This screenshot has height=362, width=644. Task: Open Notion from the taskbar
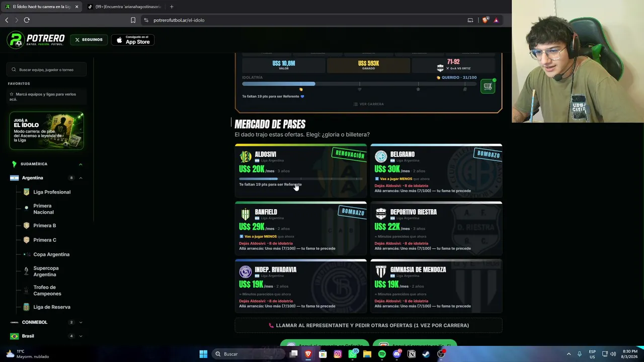click(412, 354)
